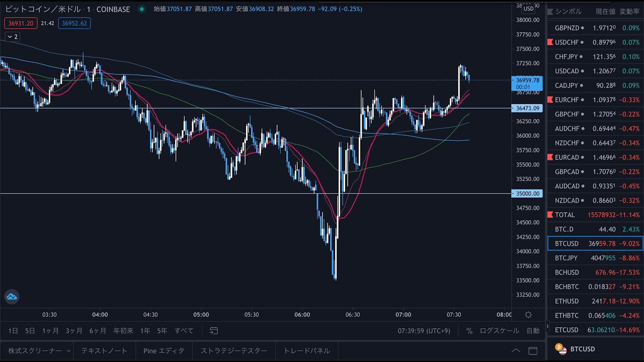Click the TradingView cloud logo on chart
Viewport: 644px width, 362px height.
[12, 297]
